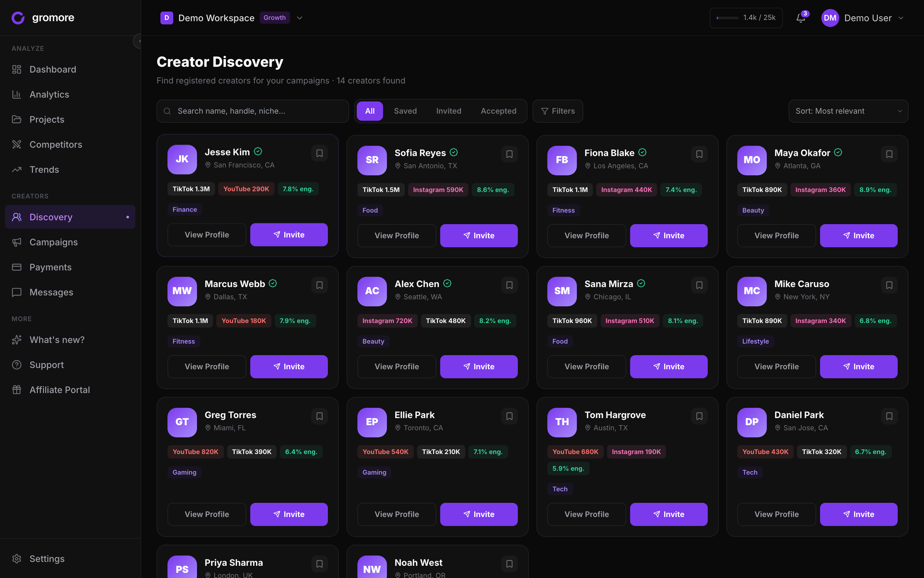Open the Affiliate Portal
Image resolution: width=924 pixels, height=578 pixels.
point(70,390)
